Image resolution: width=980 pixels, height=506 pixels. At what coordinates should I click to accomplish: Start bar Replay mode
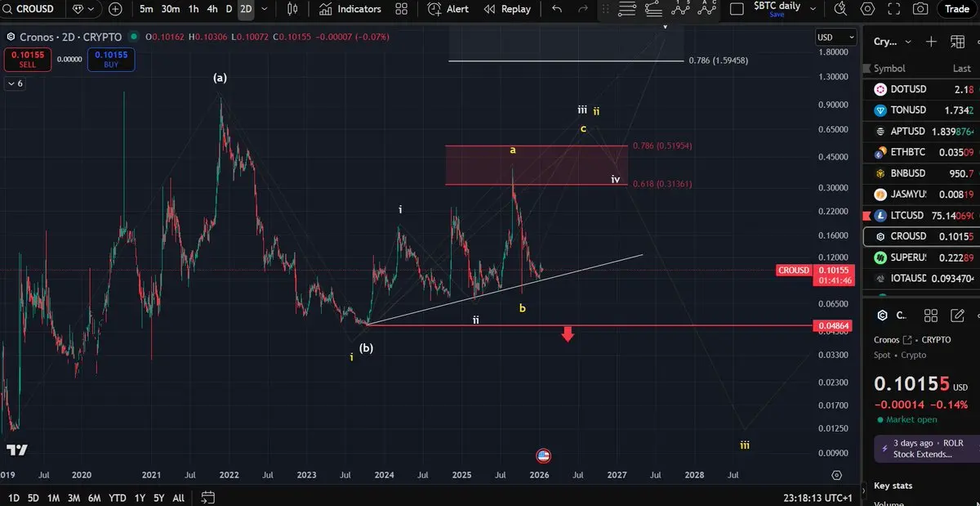(507, 9)
